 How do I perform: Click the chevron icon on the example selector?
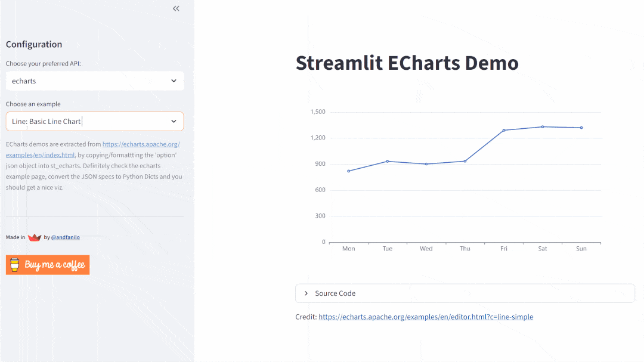[x=174, y=121]
